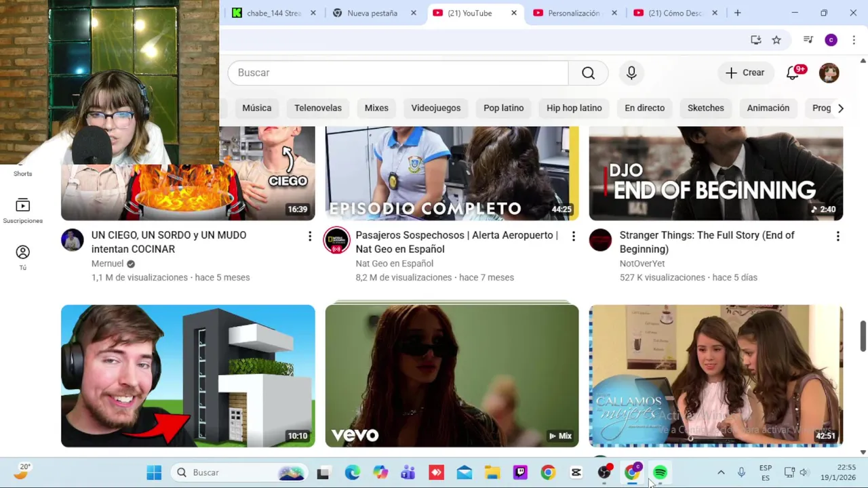Filter feed by Videojuegos chip
Viewport: 868px width, 488px height.
click(x=435, y=108)
